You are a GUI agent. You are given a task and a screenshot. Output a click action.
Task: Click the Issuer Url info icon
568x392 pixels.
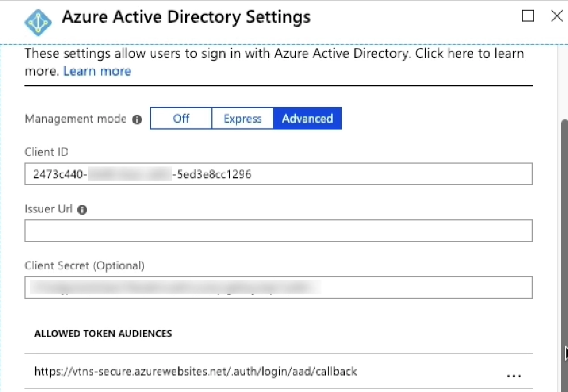click(82, 210)
